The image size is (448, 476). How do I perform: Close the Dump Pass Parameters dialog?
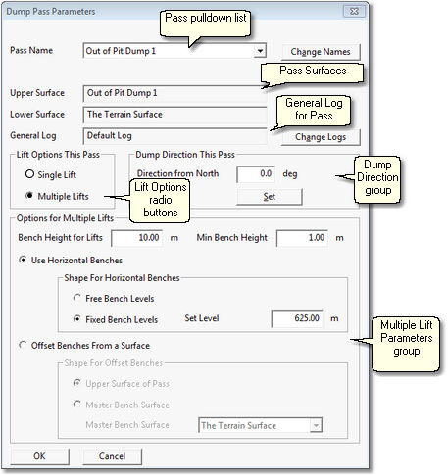pos(354,11)
